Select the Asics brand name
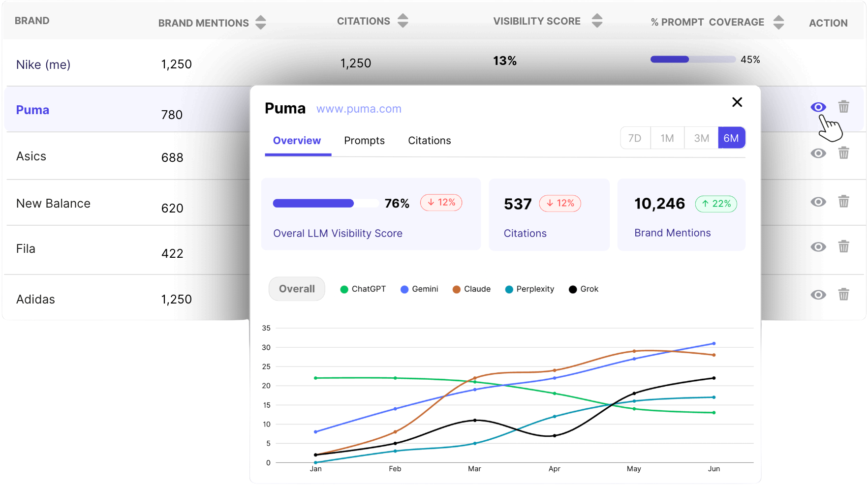 (31, 156)
